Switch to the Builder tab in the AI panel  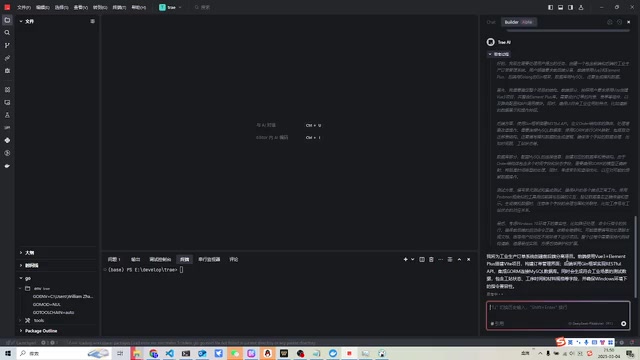518,22
